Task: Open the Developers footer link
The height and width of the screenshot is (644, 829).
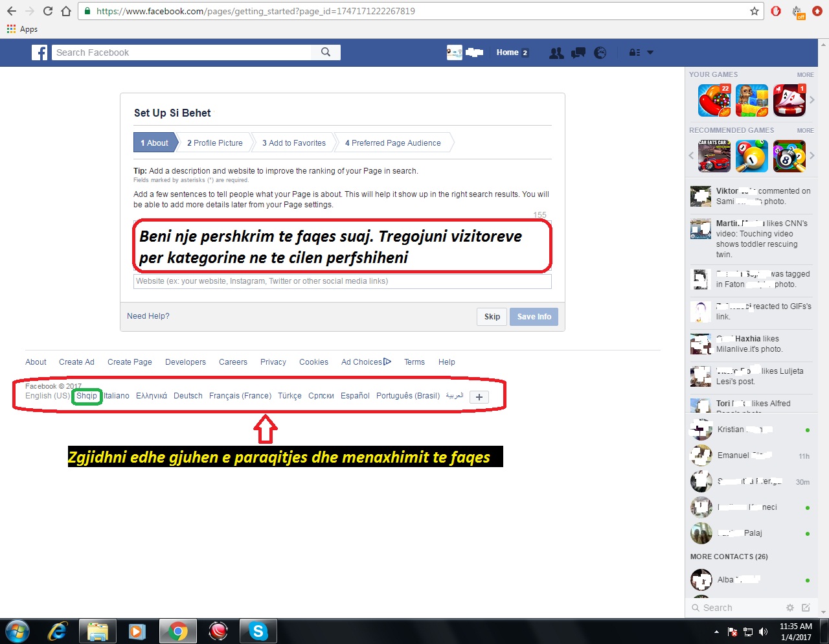Action: click(x=185, y=362)
